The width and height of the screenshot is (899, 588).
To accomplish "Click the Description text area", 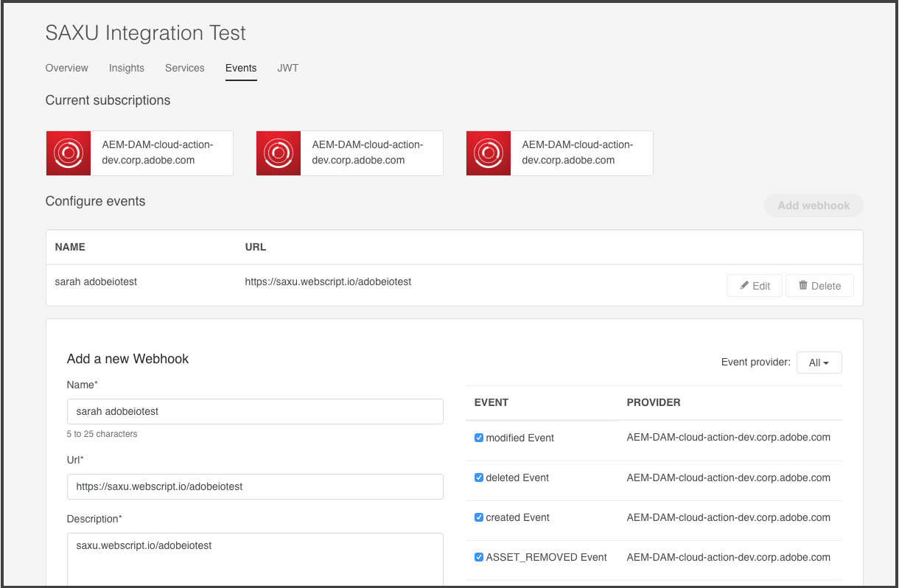I will pyautogui.click(x=255, y=560).
